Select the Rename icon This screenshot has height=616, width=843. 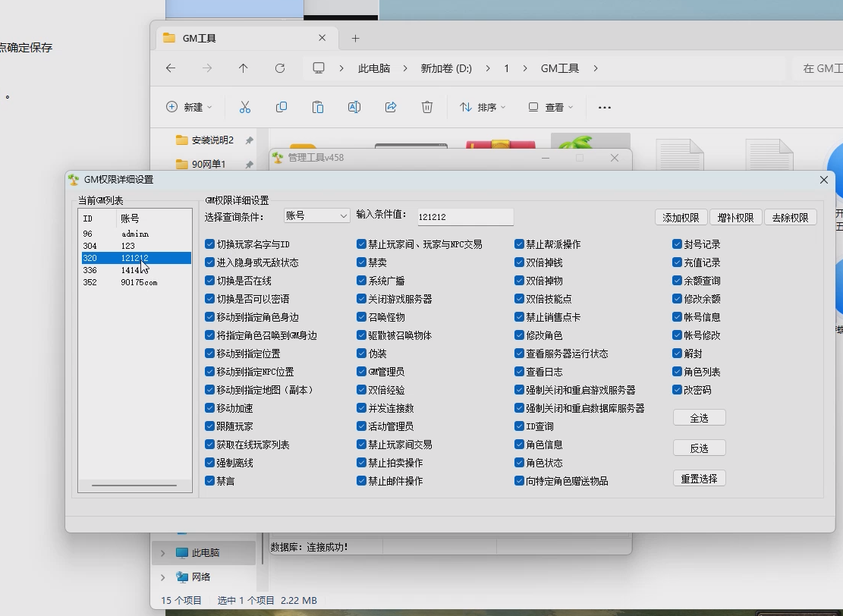point(354,107)
